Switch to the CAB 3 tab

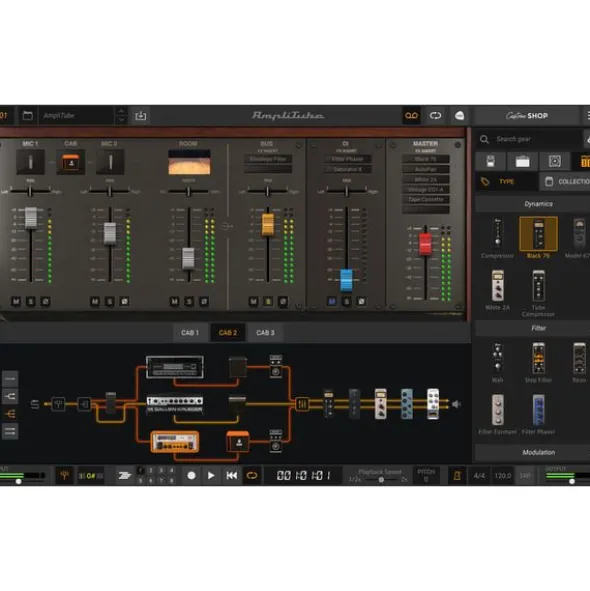[265, 333]
